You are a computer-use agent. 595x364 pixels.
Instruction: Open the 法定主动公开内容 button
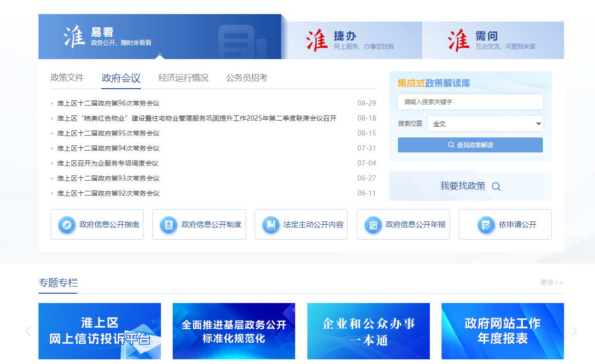point(301,225)
